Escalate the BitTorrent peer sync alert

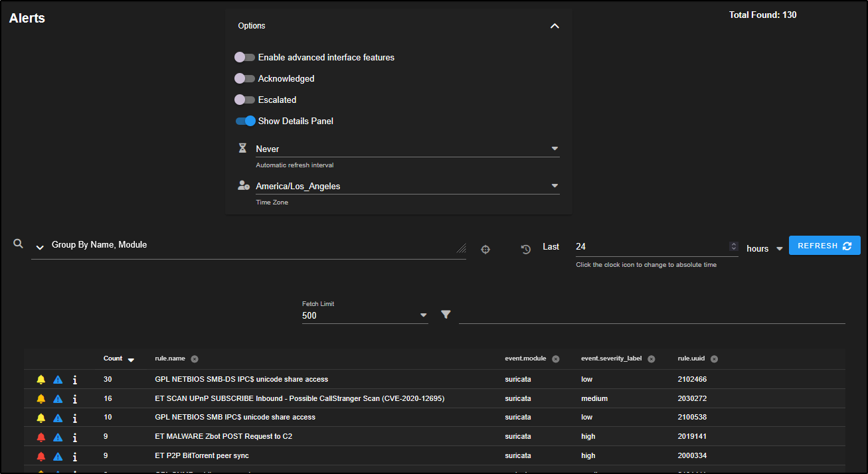pyautogui.click(x=58, y=456)
